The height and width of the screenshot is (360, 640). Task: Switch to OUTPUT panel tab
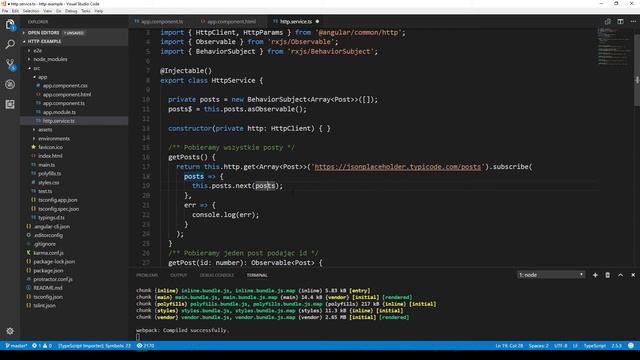[x=178, y=275]
